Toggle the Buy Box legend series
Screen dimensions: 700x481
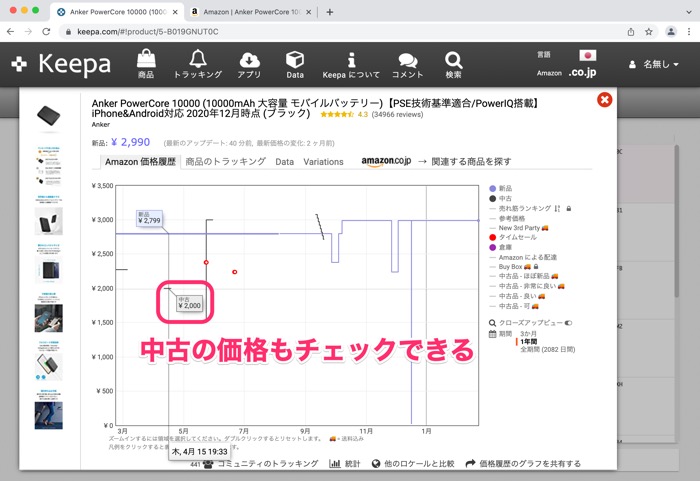[514, 267]
